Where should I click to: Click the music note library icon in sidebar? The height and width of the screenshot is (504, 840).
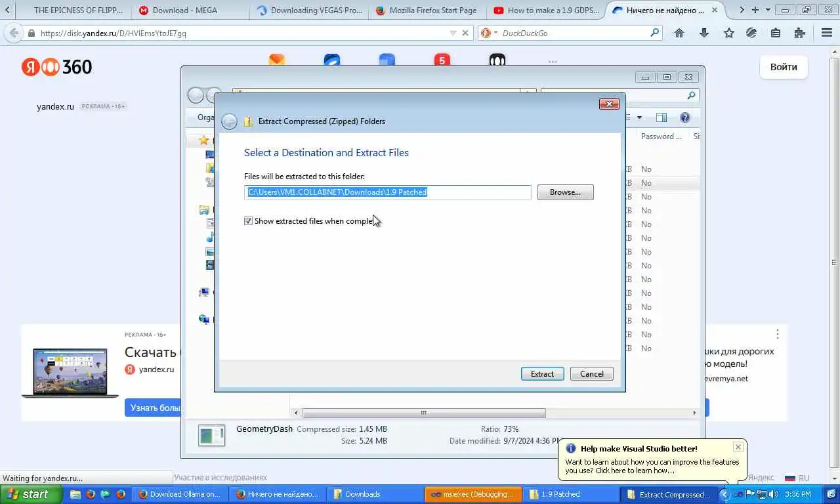(210, 238)
